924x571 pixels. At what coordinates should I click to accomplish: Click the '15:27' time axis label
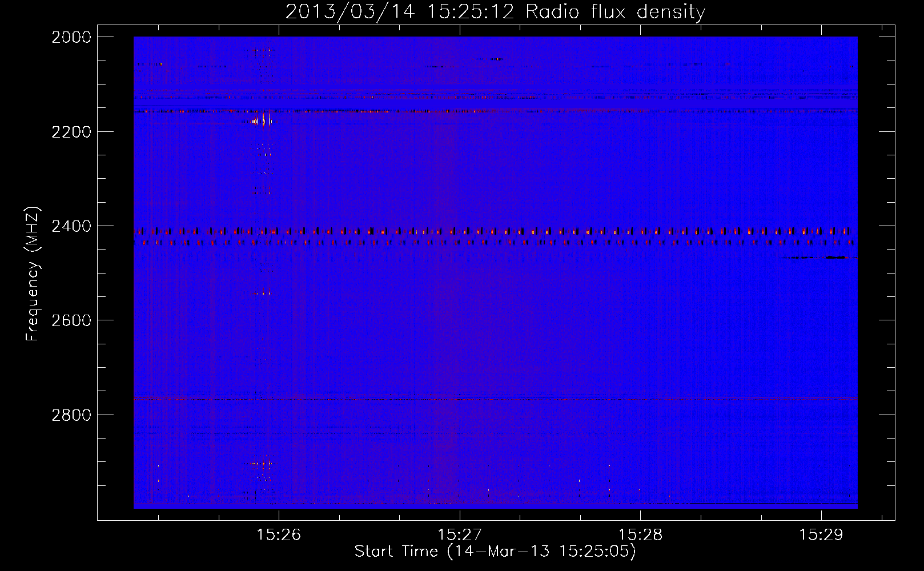(x=460, y=535)
